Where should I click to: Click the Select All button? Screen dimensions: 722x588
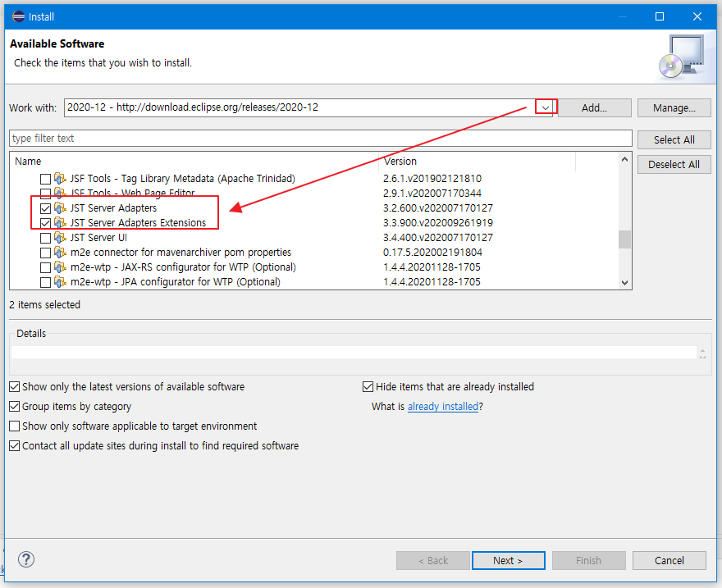tap(674, 140)
